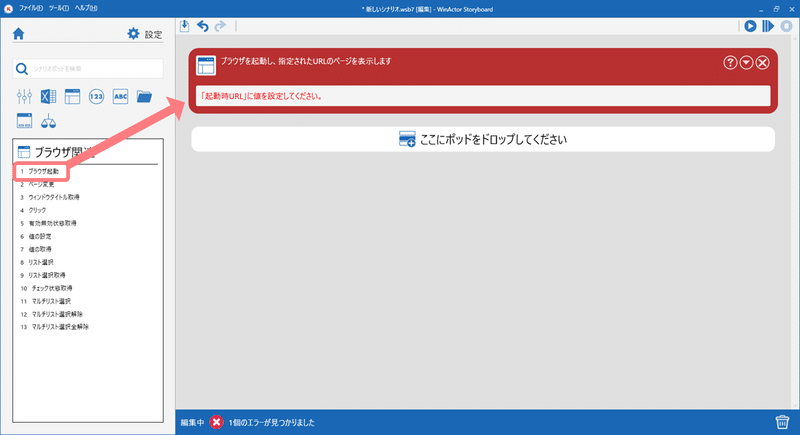The image size is (800, 435).
Task: Run the scenario with play button
Action: [750, 26]
